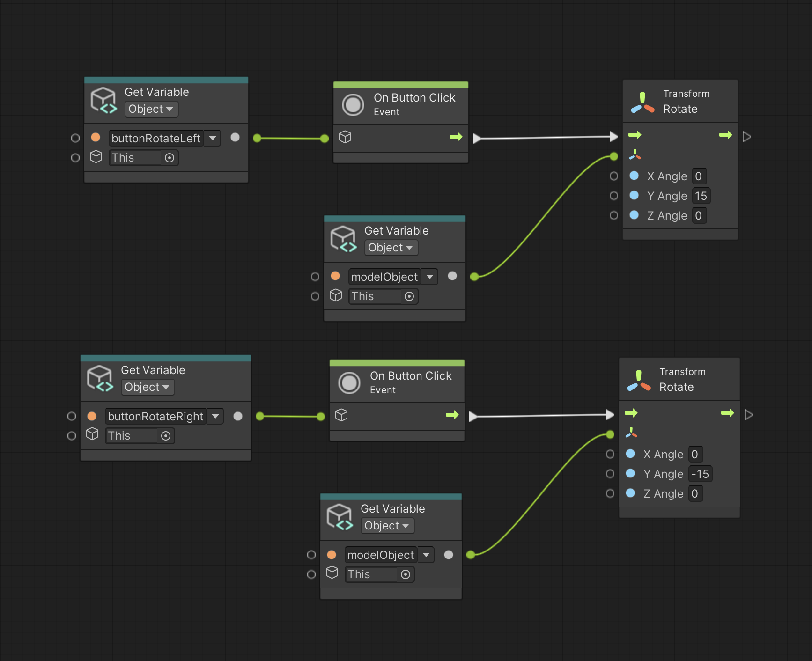This screenshot has width=812, height=661.
Task: Click the flow input arrow of the Y Angle 15 Rotate node
Action: click(x=635, y=135)
